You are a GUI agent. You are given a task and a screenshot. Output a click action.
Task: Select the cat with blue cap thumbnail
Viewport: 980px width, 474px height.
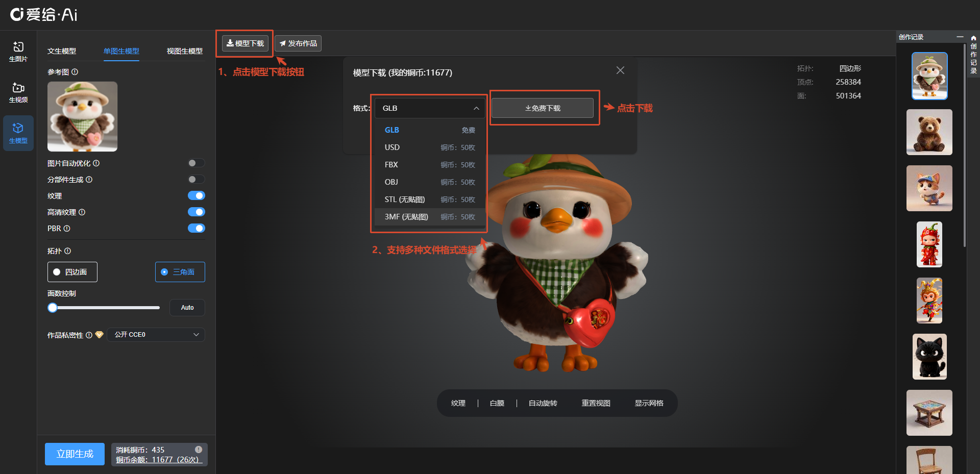pyautogui.click(x=929, y=188)
